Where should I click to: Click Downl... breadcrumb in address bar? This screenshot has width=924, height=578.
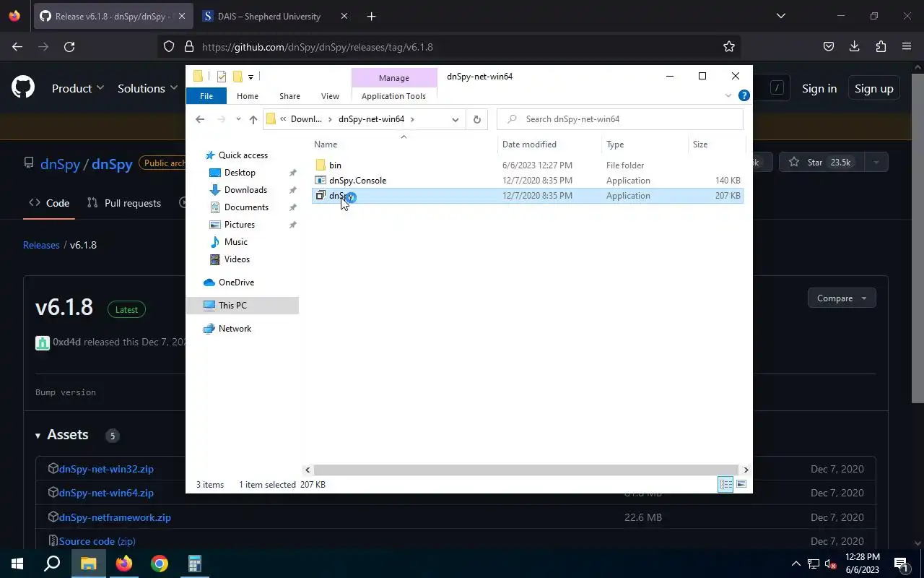click(306, 119)
